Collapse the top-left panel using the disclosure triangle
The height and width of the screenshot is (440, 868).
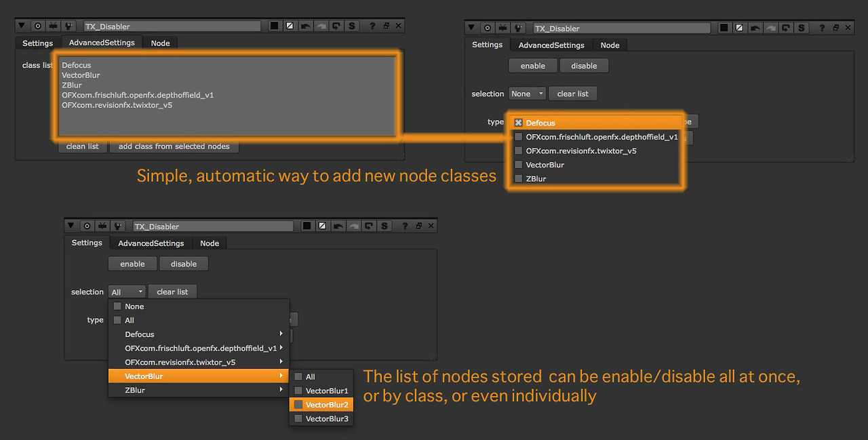21,26
